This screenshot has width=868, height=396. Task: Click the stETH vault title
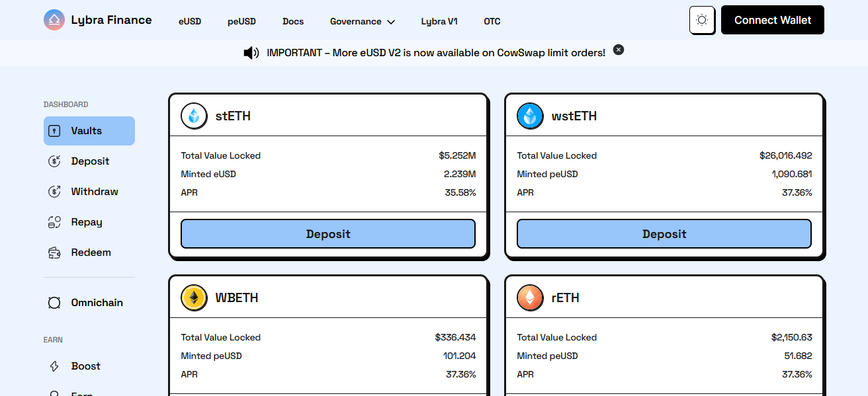(x=233, y=116)
